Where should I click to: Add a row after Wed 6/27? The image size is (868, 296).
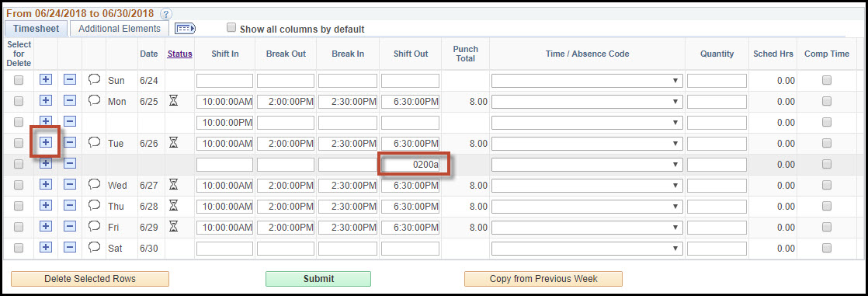click(46, 185)
